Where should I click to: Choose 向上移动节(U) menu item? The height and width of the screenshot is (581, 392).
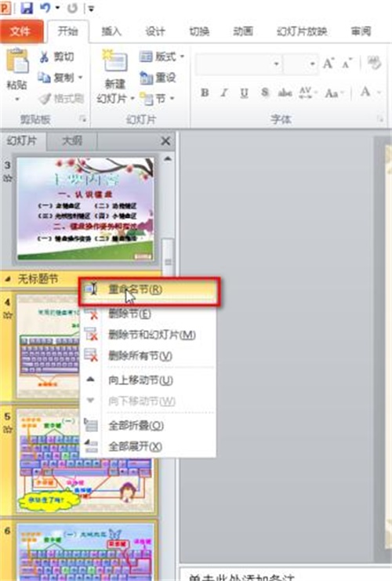point(148,380)
